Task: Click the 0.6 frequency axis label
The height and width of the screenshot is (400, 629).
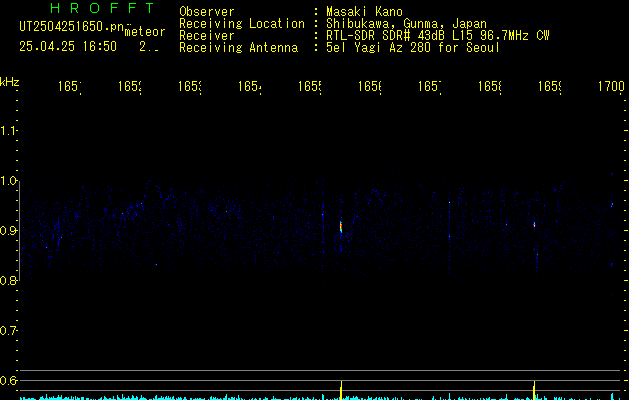Action: tap(8, 380)
